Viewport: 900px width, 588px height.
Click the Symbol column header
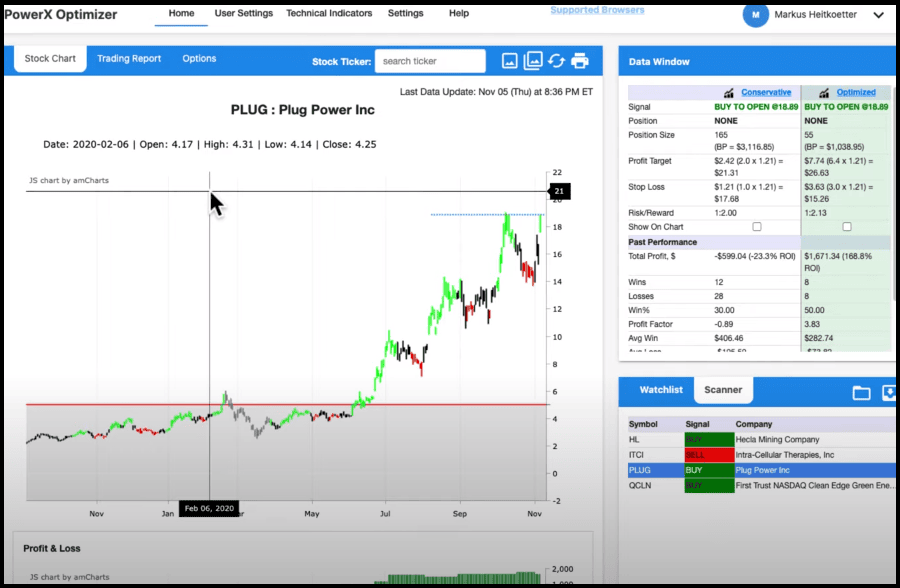point(643,424)
